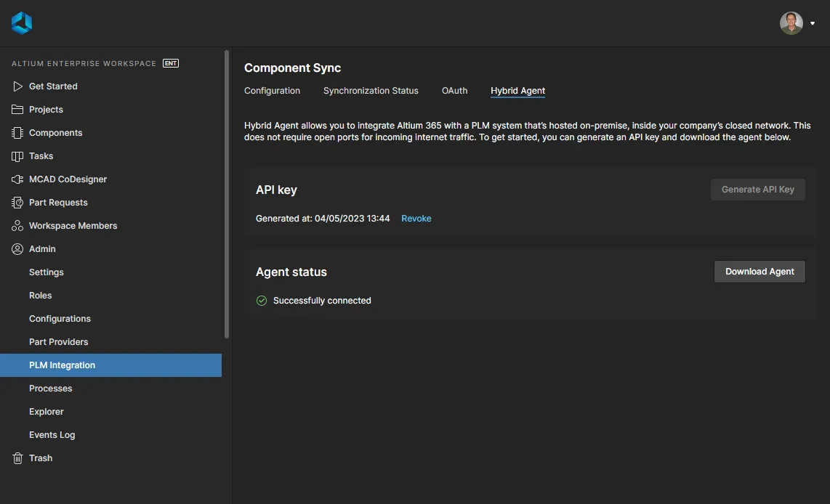Viewport: 830px width, 504px height.
Task: Click the 'Agent status' section heading
Action: (291, 272)
